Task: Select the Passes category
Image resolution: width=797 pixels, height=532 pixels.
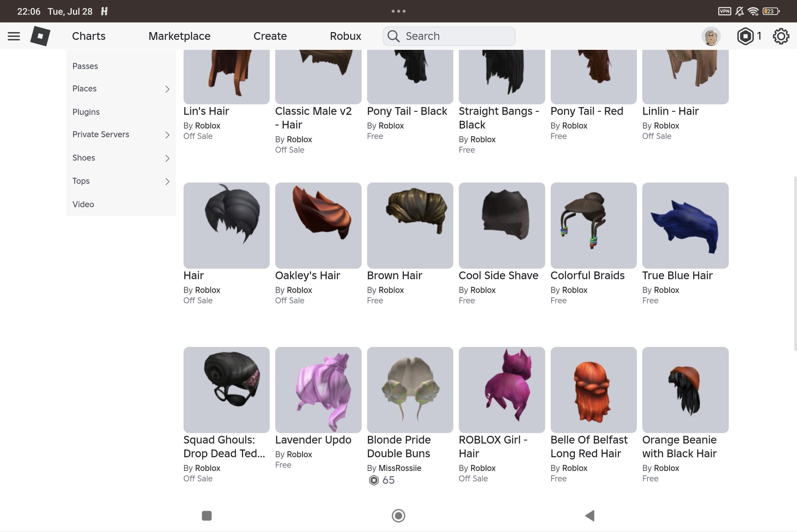Action: pos(85,66)
